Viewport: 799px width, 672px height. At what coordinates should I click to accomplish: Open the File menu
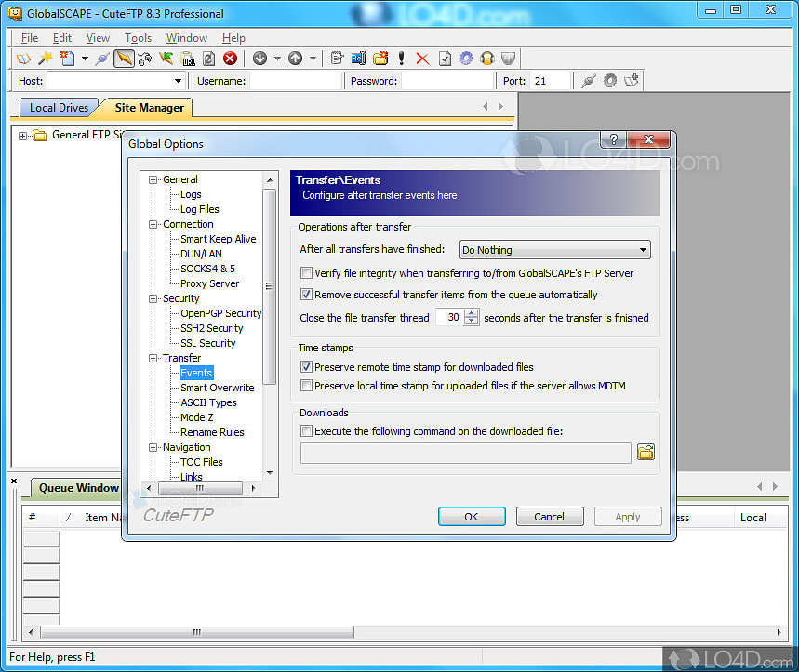pyautogui.click(x=30, y=38)
